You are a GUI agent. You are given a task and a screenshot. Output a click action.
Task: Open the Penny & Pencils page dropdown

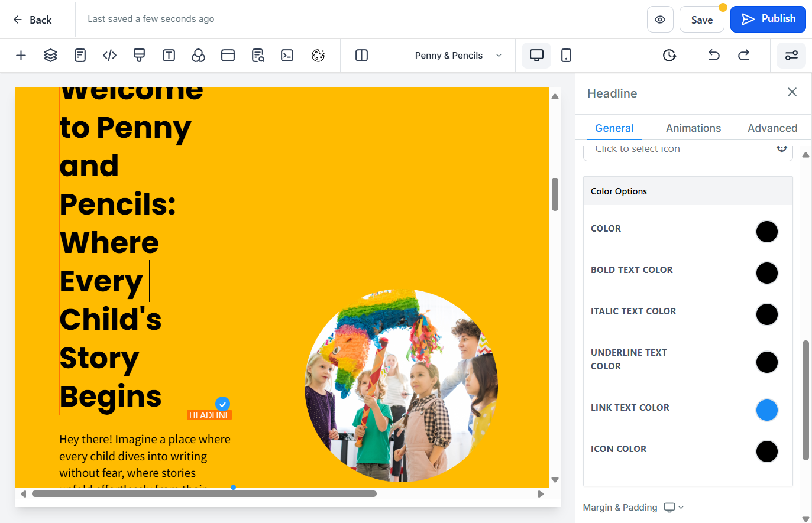pos(459,56)
